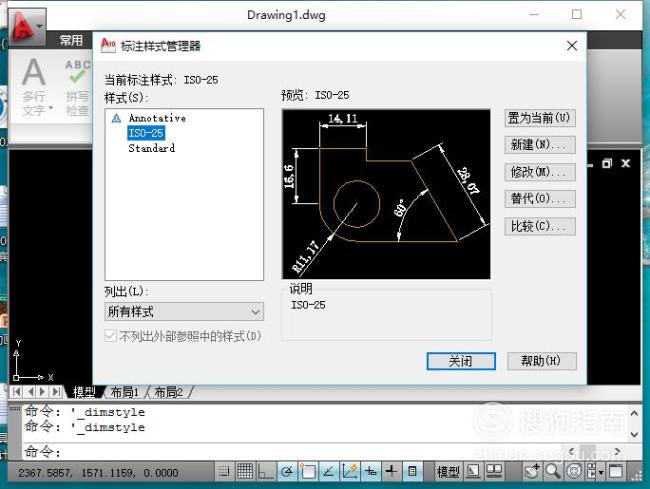Toggle Ortho mode in status bar
Screen dimensions: 650x489
tap(265, 471)
